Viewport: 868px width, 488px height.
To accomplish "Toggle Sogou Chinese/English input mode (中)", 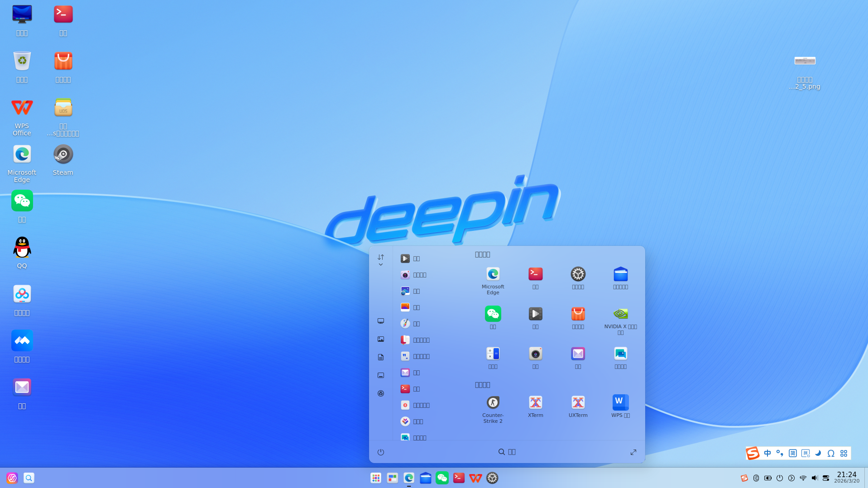I will (767, 453).
